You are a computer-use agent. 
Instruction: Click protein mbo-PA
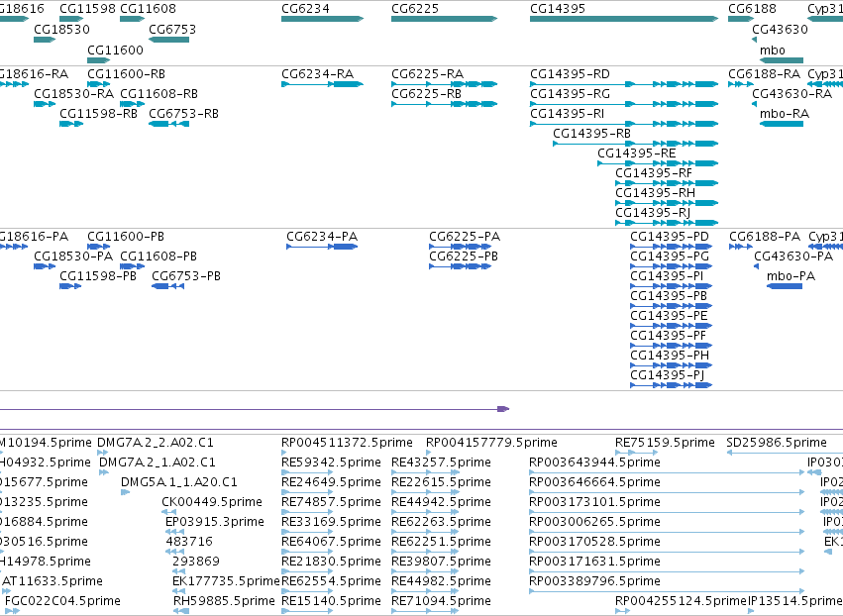[785, 286]
